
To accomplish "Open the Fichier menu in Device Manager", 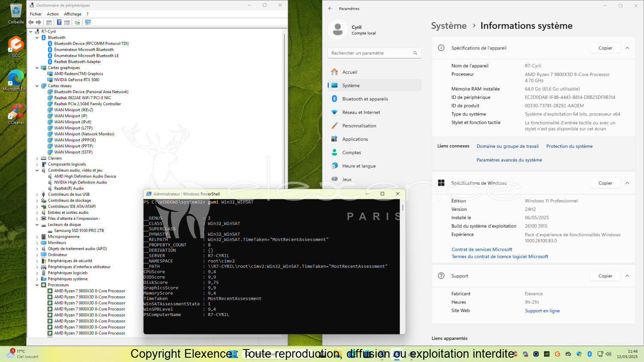I will [x=36, y=14].
